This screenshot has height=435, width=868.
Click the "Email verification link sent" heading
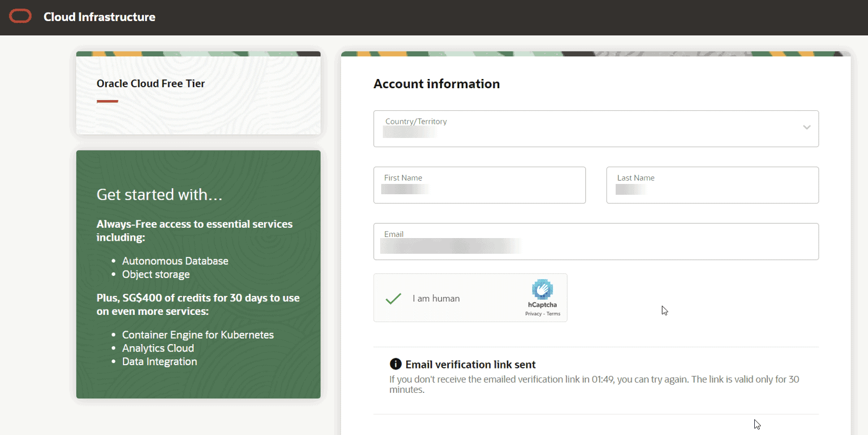point(470,365)
